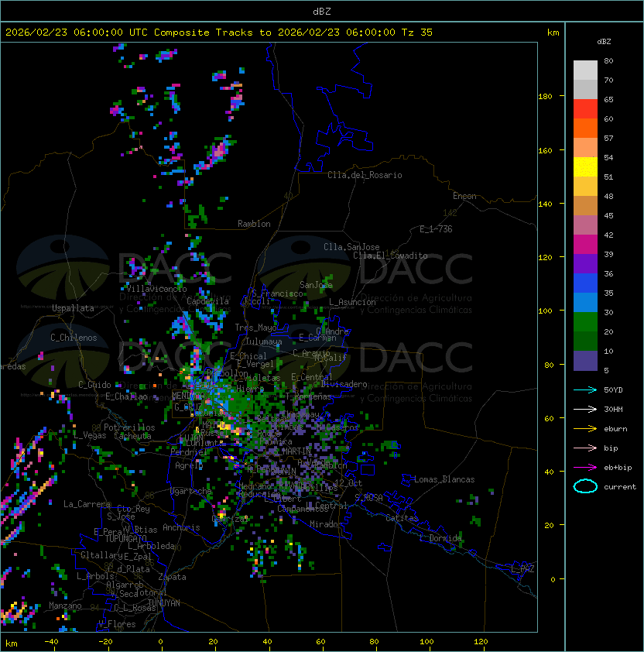Screen dimensions: 644x652
Task: Click the 'Agrelo' place label
Action: (x=189, y=465)
